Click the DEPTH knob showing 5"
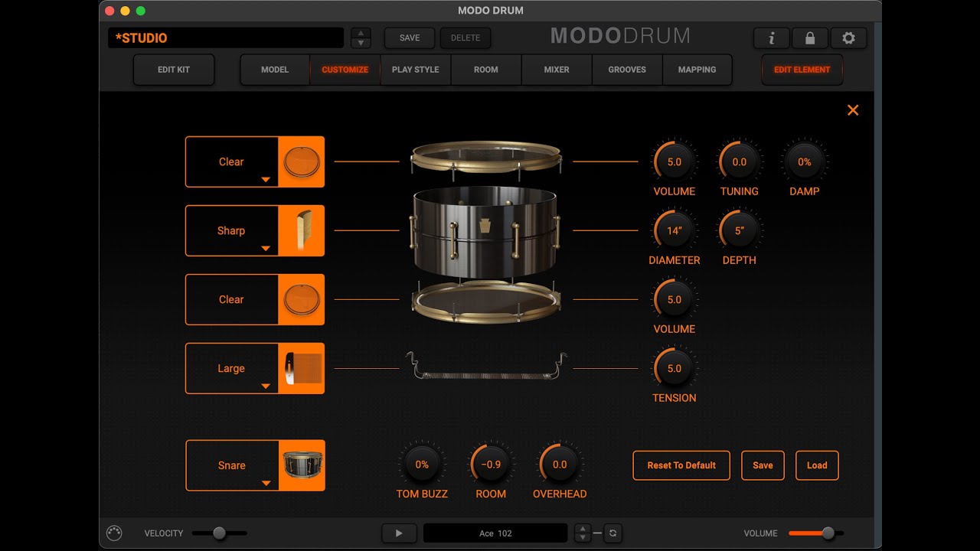The height and width of the screenshot is (551, 980). pyautogui.click(x=740, y=231)
